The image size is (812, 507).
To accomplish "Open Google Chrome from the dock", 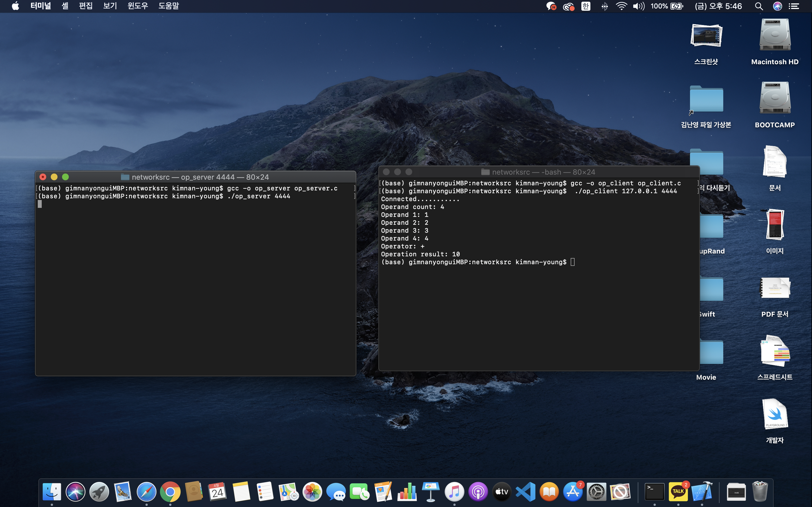I will pos(170,492).
